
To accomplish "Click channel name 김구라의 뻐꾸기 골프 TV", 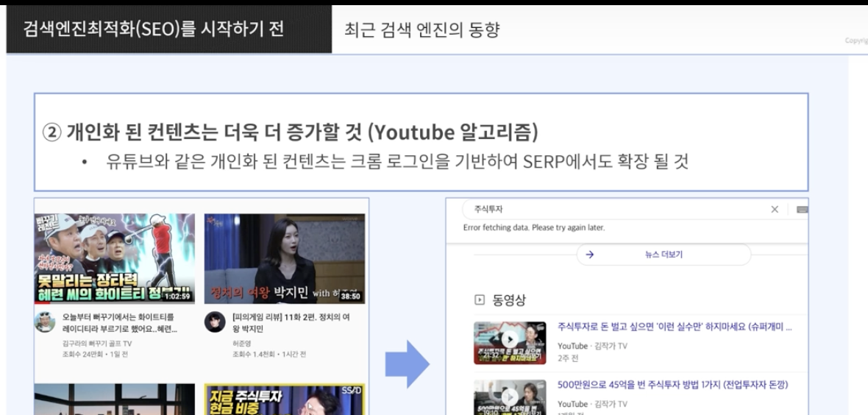I will point(97,344).
